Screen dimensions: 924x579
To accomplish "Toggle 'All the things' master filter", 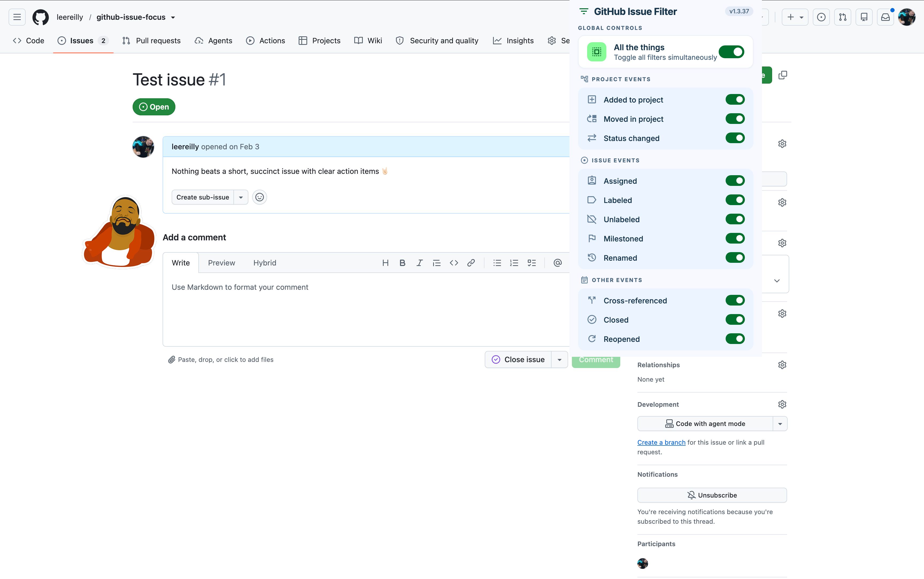I will (731, 52).
